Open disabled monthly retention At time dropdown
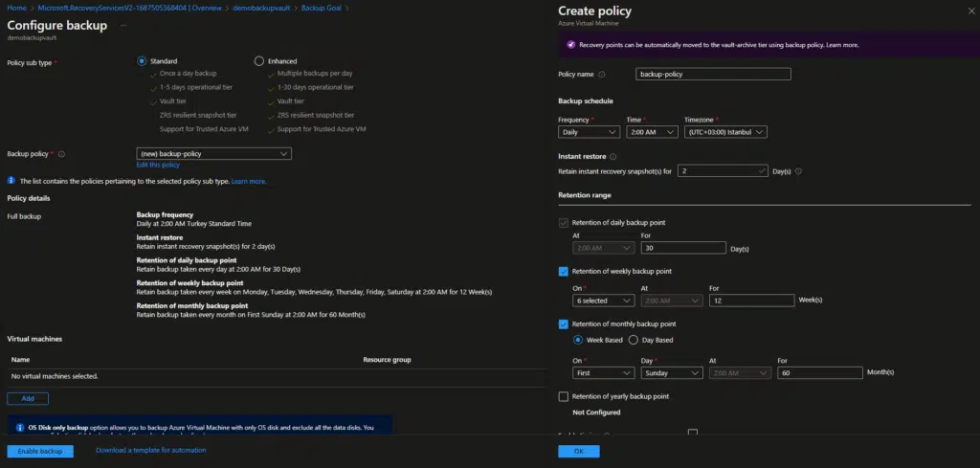Image resolution: width=980 pixels, height=468 pixels. (740, 373)
